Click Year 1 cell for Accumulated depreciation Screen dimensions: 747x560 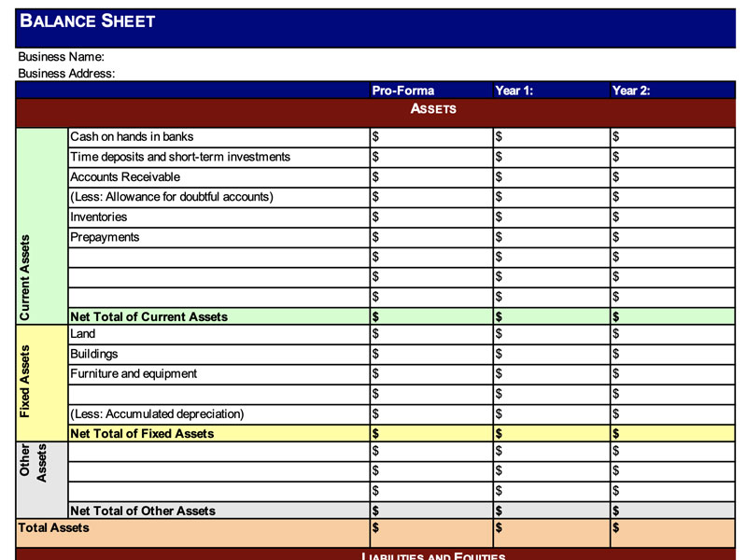pyautogui.click(x=552, y=414)
